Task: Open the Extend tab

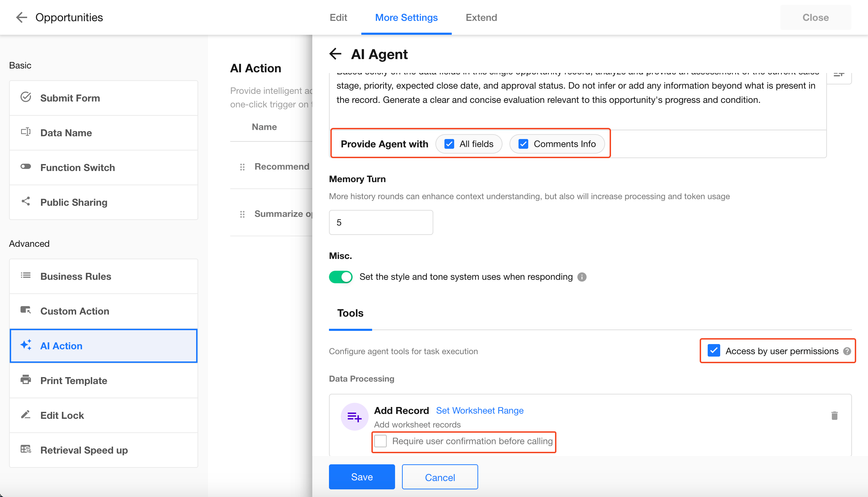Action: 481,17
